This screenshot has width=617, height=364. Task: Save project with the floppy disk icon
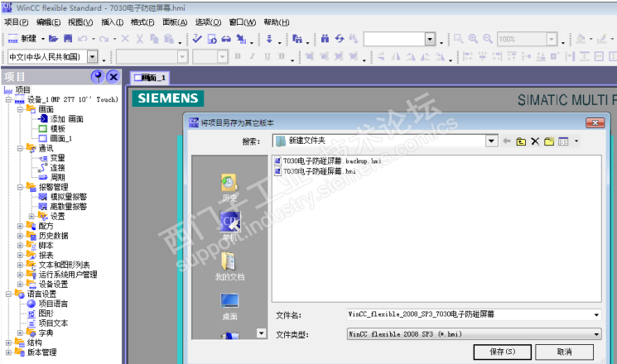click(x=68, y=39)
